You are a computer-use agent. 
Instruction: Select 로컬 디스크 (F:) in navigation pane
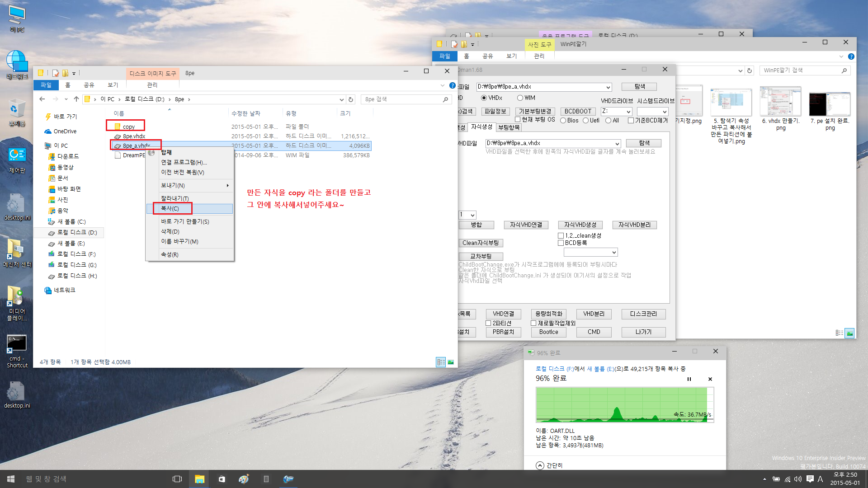pos(72,254)
